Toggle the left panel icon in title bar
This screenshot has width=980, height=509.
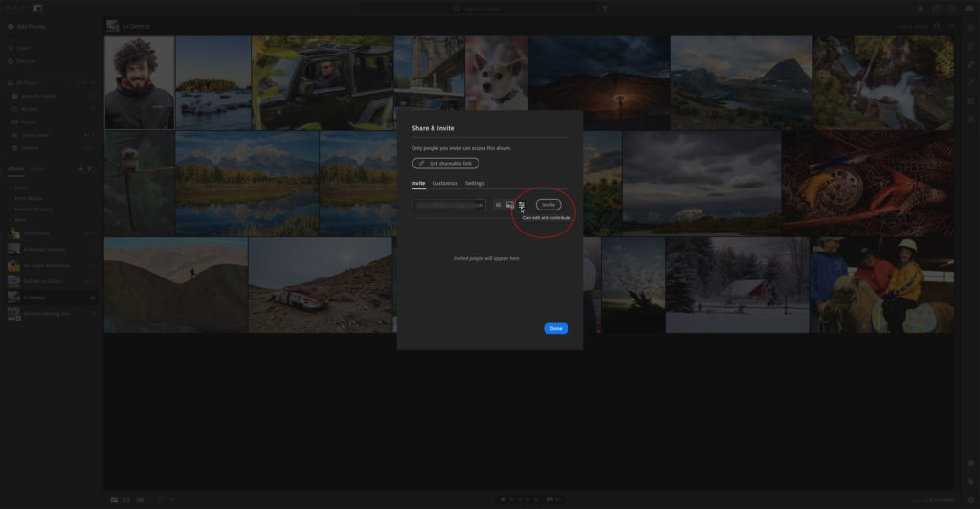[x=38, y=8]
